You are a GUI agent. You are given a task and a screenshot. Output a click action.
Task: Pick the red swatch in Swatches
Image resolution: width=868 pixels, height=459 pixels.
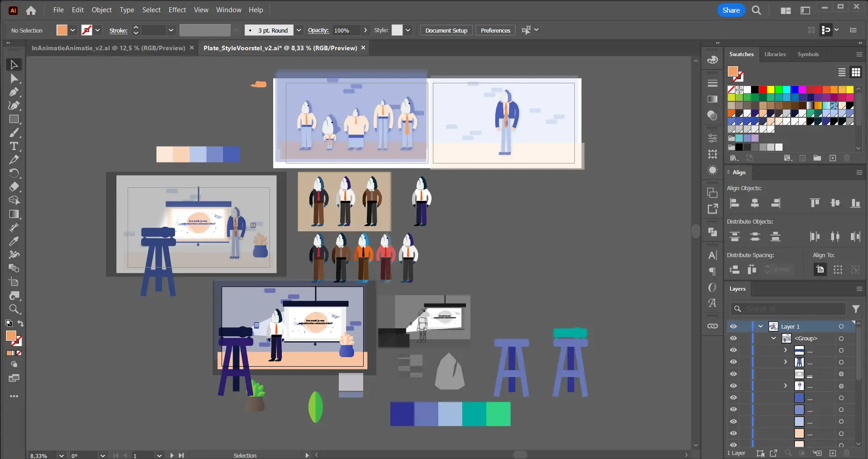763,90
